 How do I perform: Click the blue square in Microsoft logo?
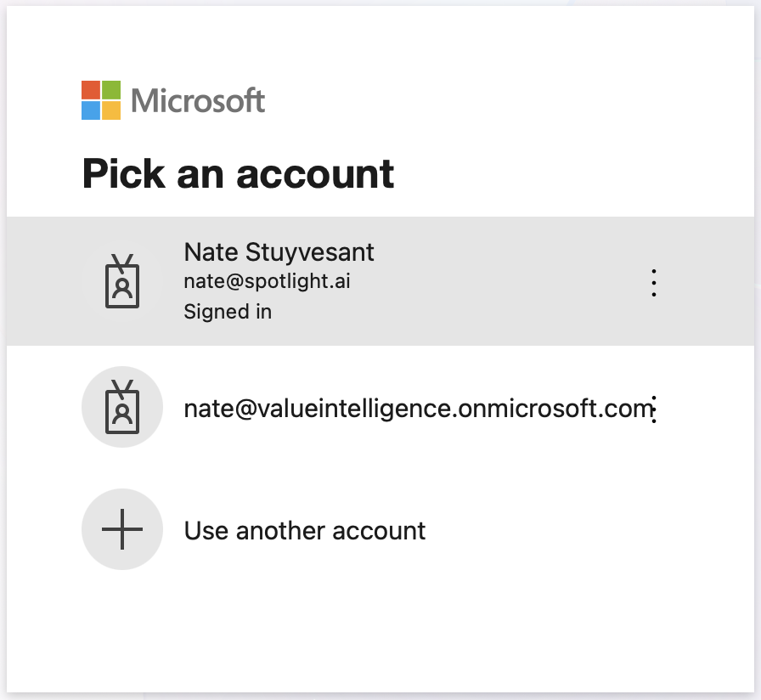coord(91,110)
